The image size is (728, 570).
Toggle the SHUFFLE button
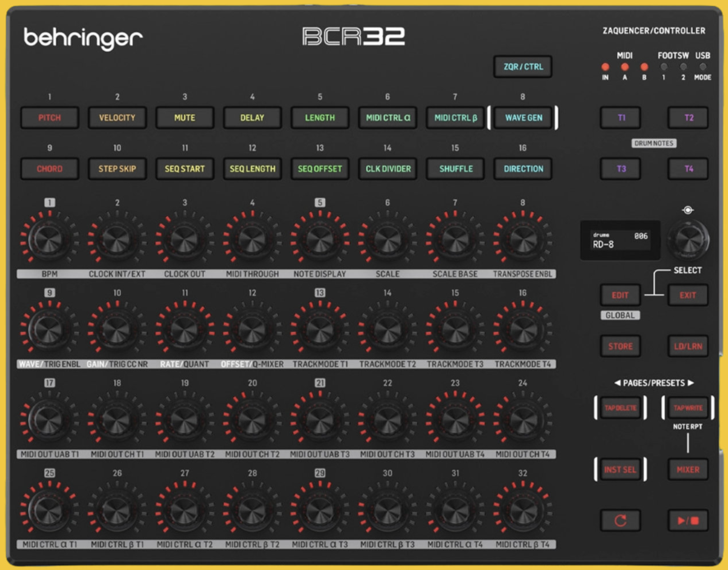pos(455,169)
